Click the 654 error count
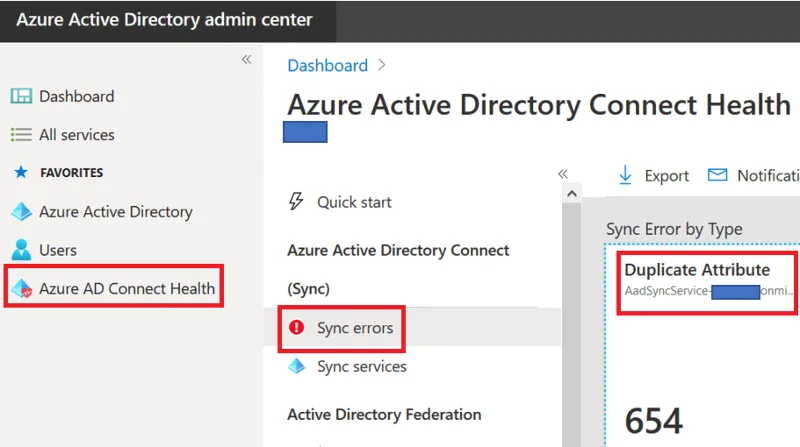Screen dimensions: 800x447 pos(654,420)
